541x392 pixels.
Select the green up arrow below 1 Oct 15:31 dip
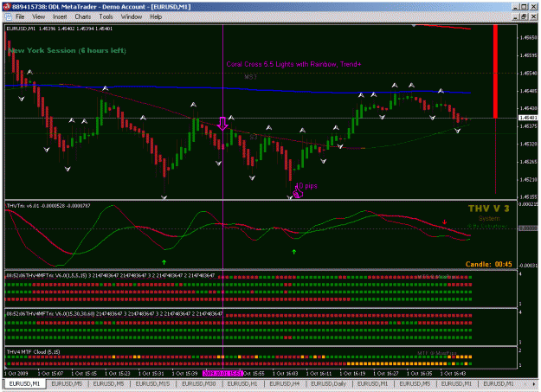pyautogui.click(x=164, y=262)
